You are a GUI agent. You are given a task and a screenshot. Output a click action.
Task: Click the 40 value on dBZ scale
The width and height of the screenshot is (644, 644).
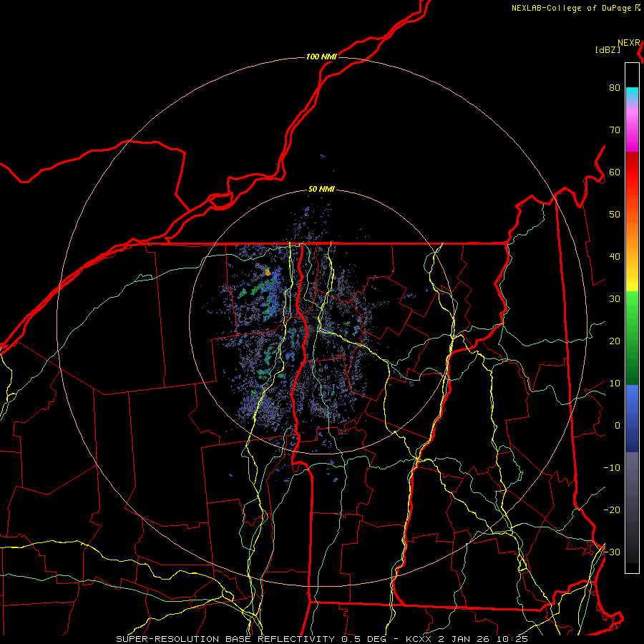[615, 257]
